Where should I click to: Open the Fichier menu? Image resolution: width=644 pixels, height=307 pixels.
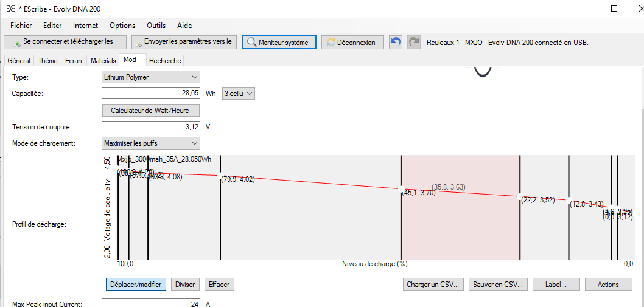click(x=21, y=26)
